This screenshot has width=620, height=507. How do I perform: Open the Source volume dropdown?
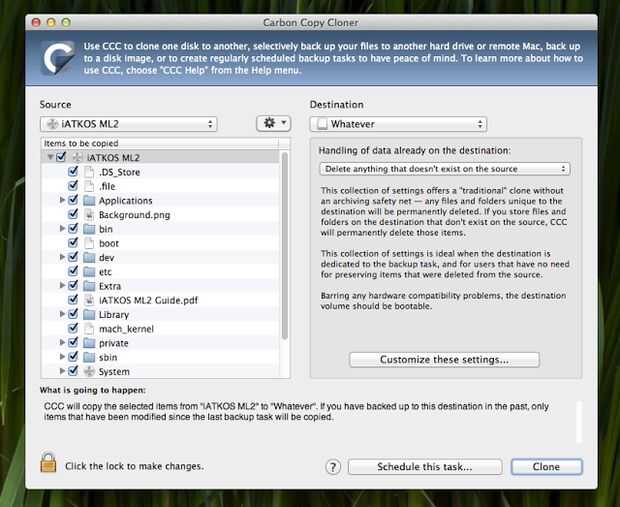pyautogui.click(x=129, y=124)
